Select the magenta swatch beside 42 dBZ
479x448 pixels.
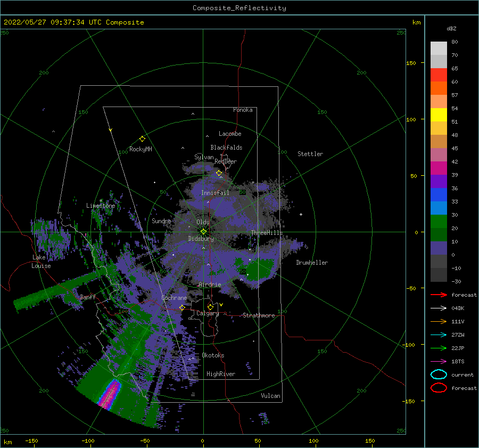(439, 168)
